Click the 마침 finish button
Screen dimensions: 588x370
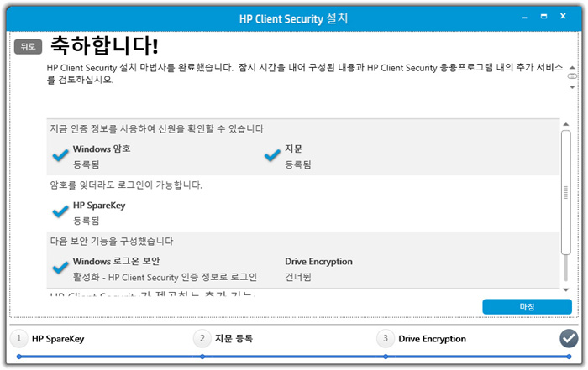[x=527, y=307]
